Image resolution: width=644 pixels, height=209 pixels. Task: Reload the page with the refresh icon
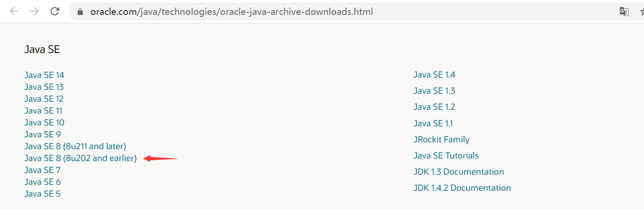(55, 11)
